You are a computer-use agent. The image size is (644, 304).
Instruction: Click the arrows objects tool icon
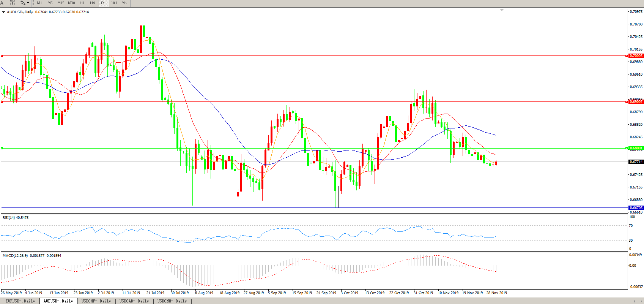pos(23,3)
